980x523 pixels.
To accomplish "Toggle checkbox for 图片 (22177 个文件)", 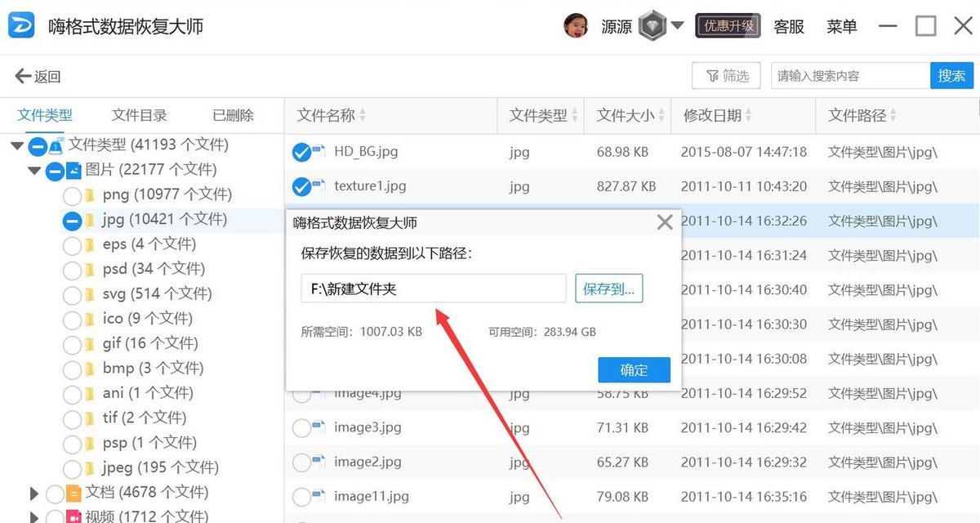I will [55, 171].
